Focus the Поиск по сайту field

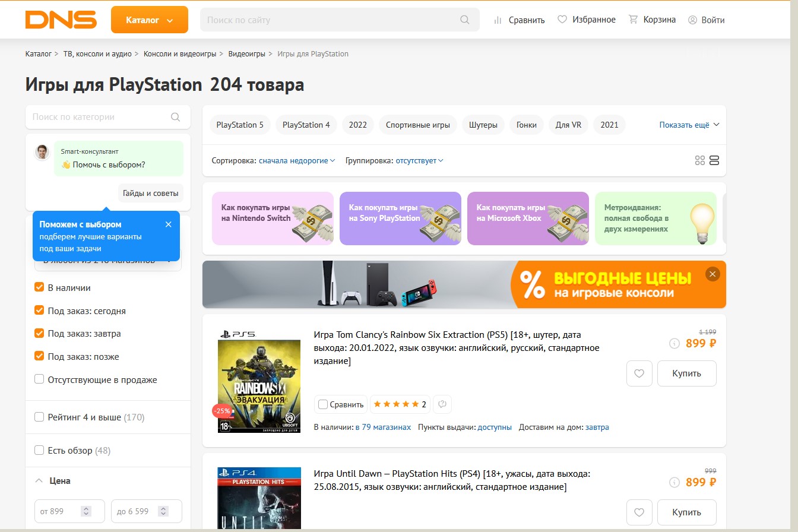click(x=340, y=20)
